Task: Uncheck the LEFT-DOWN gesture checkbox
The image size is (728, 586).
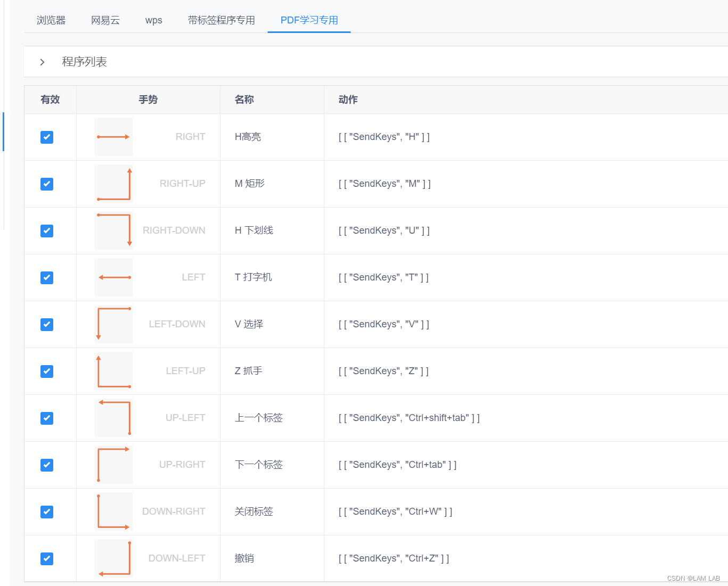Action: point(47,325)
